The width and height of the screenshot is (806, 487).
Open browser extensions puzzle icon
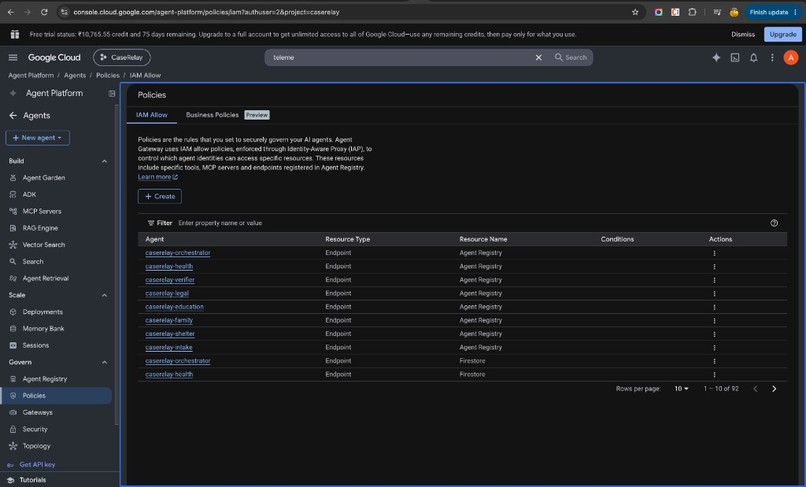point(692,12)
